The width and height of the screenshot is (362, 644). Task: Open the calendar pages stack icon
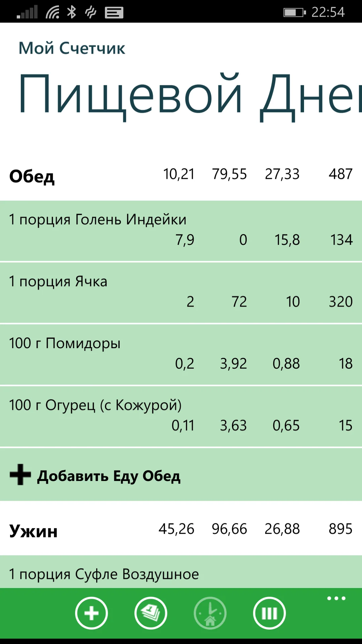tap(151, 613)
